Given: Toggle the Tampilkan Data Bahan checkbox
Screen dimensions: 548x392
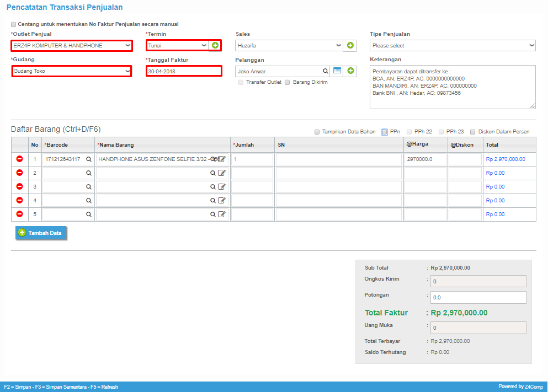Looking at the screenshot, I should coord(317,132).
